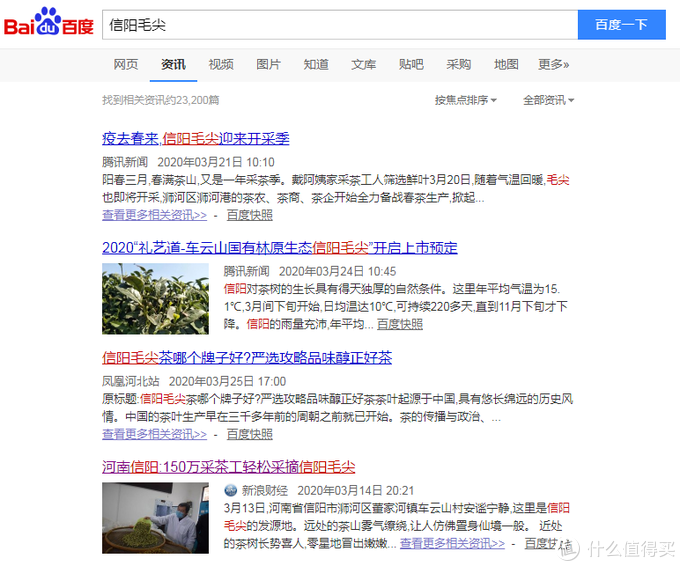680x566 pixels.
Task: Click the search box containing 信阳毛尖
Action: point(340,25)
